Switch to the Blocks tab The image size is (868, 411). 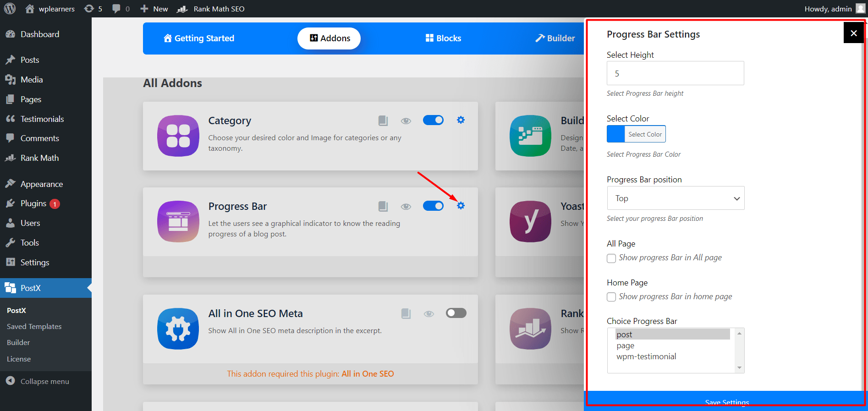[443, 38]
